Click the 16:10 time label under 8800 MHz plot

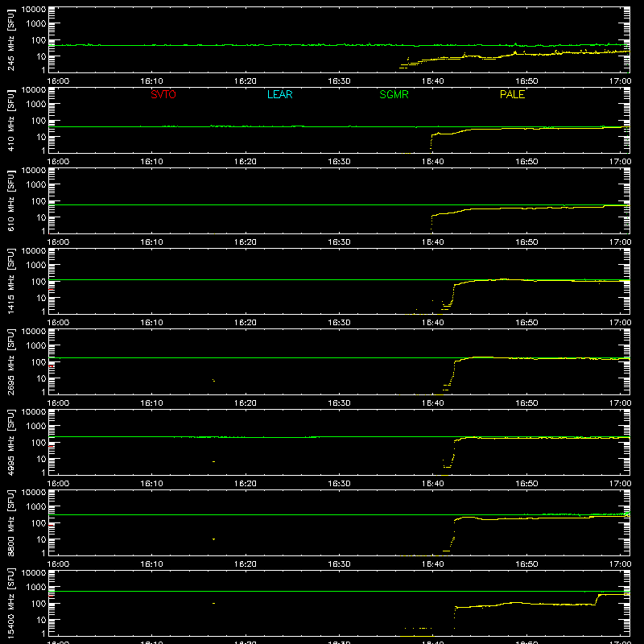coord(152,564)
